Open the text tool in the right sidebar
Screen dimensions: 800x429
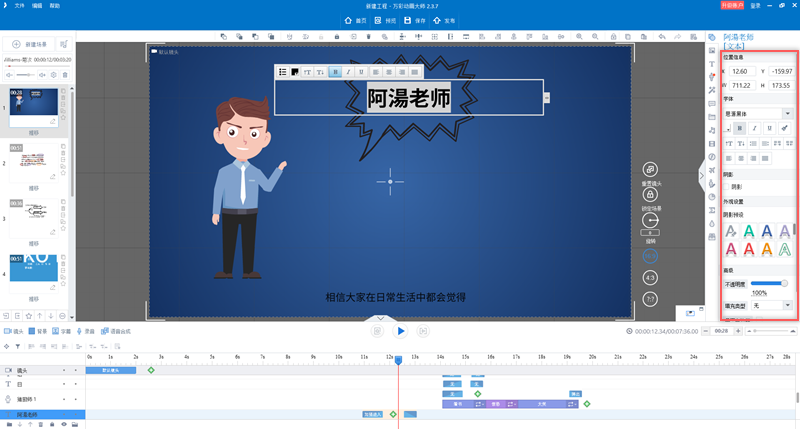click(712, 64)
